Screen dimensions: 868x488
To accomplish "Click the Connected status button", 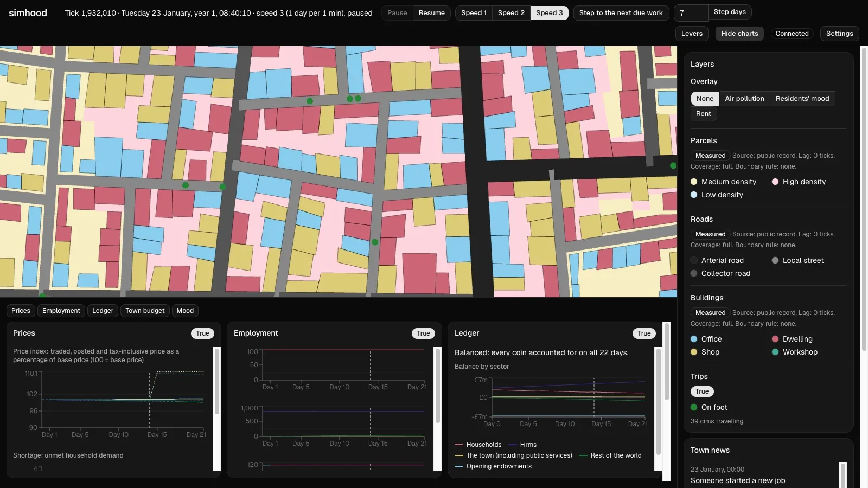I will 792,34.
